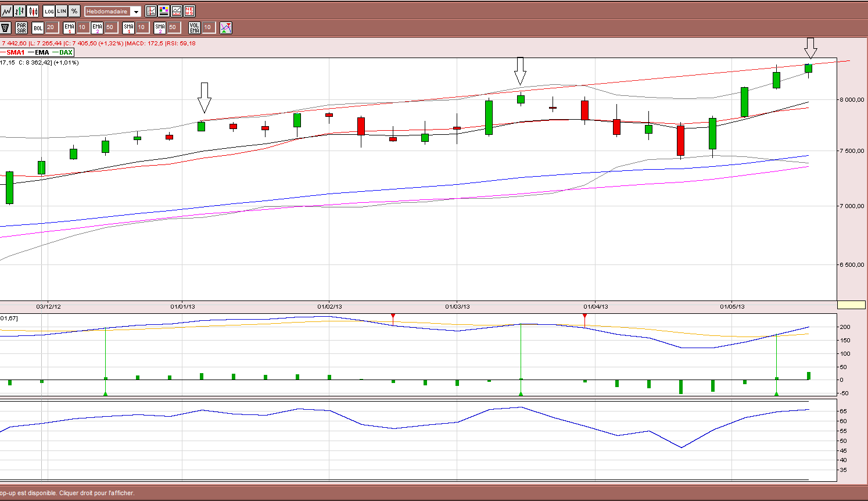Toggle the VOL EMA indicator
The width and height of the screenshot is (868, 501).
pos(195,27)
